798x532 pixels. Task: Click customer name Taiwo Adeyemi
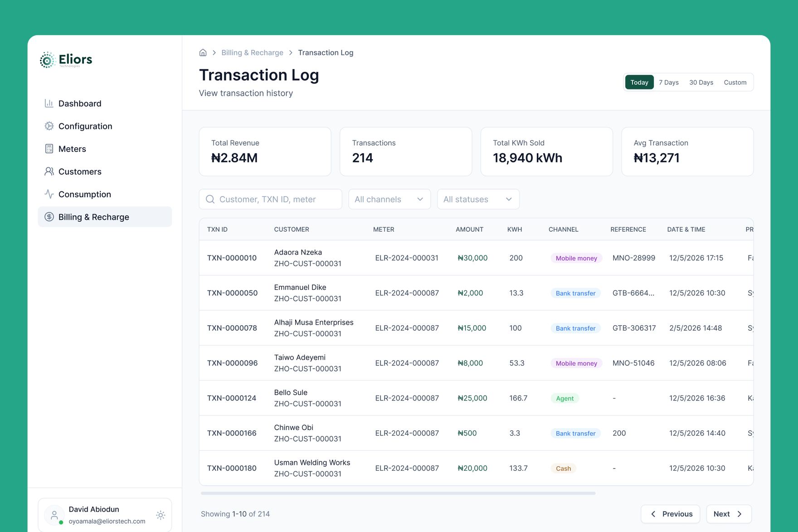[x=300, y=357]
